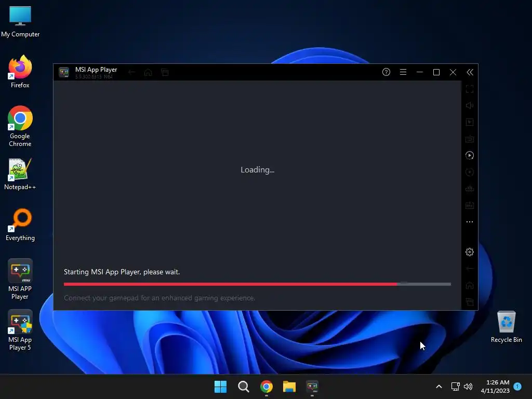532x399 pixels.
Task: Open the help icon in MSI App Player
Action: tap(386, 72)
